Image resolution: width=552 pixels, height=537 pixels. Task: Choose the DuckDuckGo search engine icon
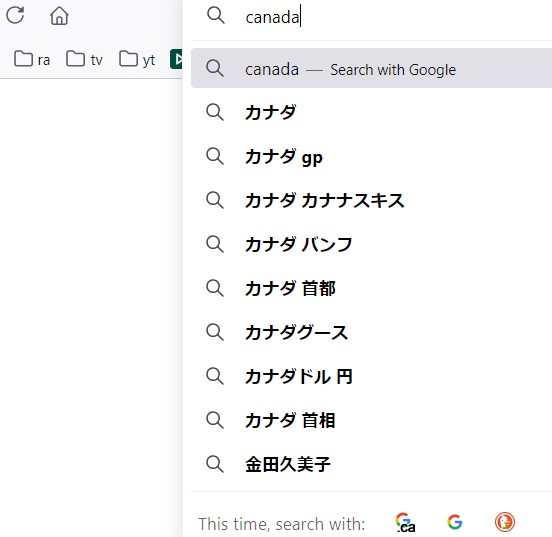point(504,522)
